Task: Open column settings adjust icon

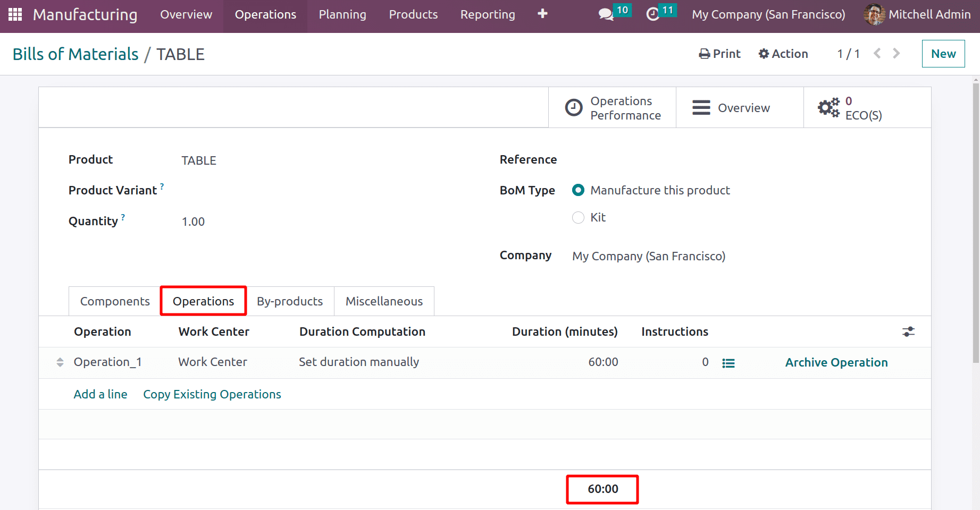Action: click(x=908, y=332)
